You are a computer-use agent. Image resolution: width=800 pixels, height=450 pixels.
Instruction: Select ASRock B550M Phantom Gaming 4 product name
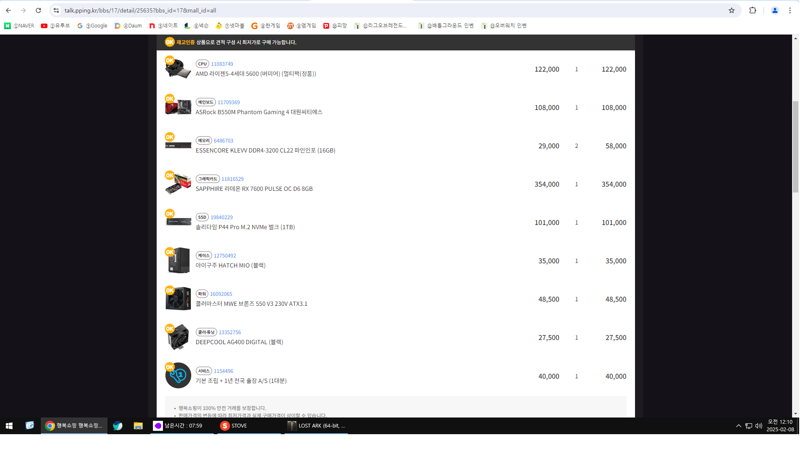259,112
